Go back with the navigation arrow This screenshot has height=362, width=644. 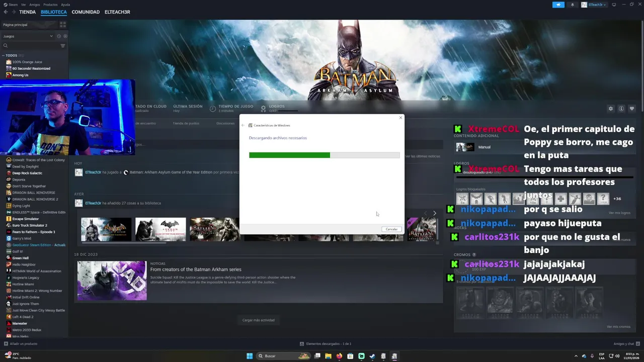pyautogui.click(x=6, y=12)
